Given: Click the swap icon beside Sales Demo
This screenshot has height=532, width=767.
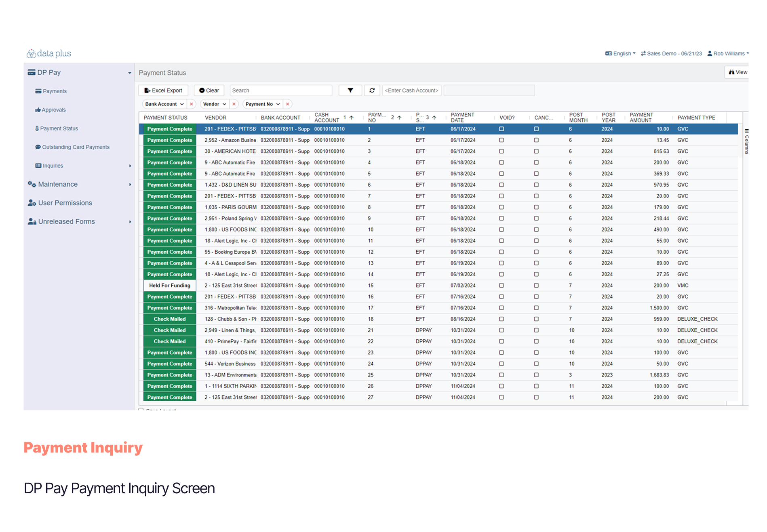Looking at the screenshot, I should point(643,53).
